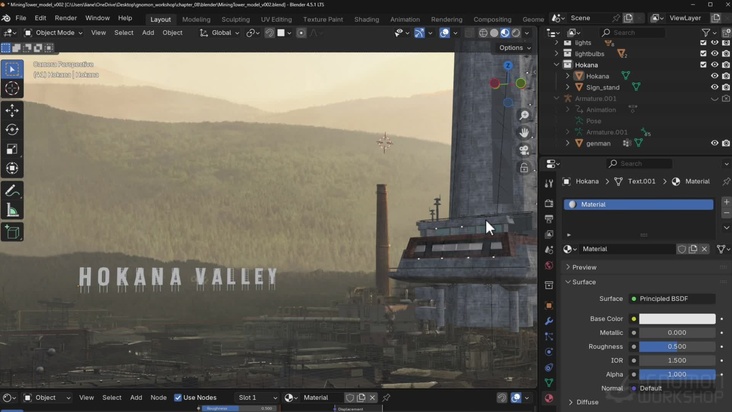Open the node editor Node menu

158,398
